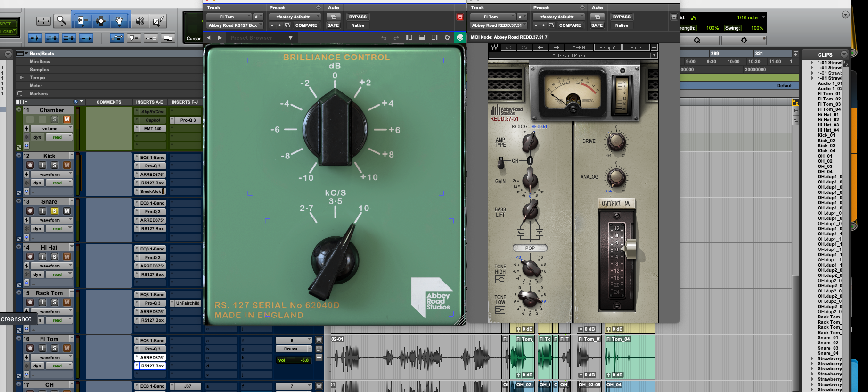This screenshot has width=868, height=392.
Task: Select the Zoomer tool in Pro Tools toolbar
Action: coord(61,20)
